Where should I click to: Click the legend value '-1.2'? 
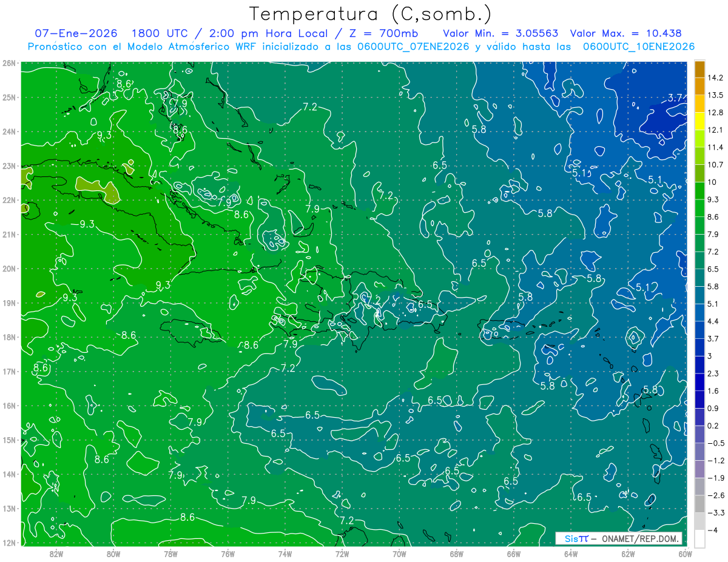point(715,460)
